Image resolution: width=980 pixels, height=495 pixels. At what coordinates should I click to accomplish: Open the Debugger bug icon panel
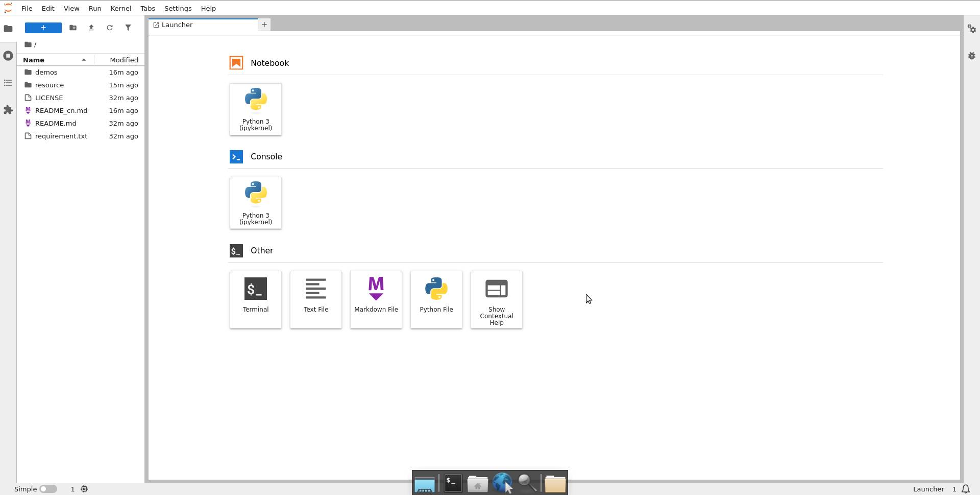click(971, 56)
